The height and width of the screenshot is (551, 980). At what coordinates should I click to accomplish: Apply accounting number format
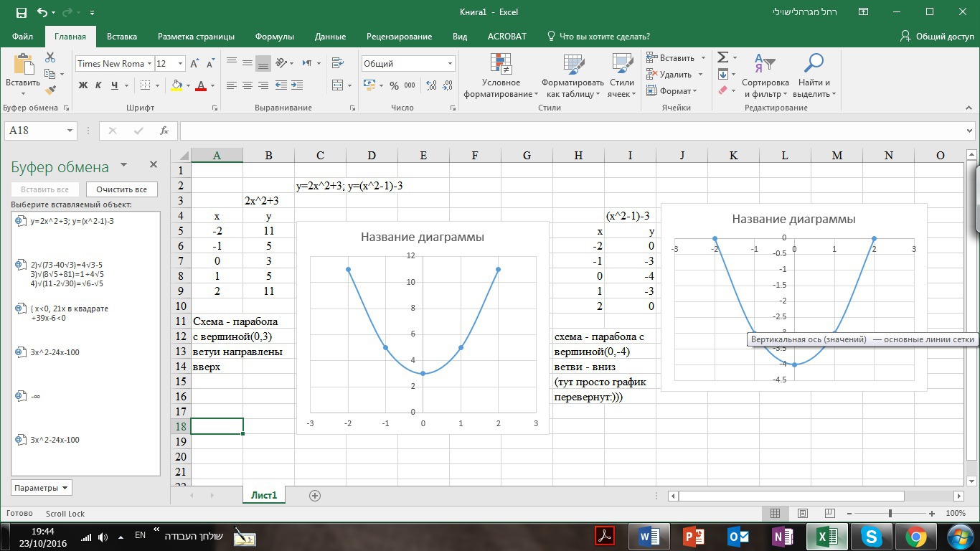pos(369,85)
